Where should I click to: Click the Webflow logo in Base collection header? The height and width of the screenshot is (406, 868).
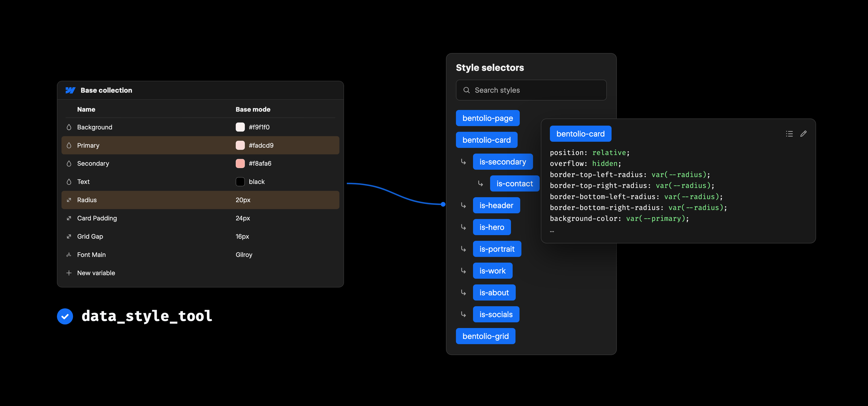(x=70, y=90)
